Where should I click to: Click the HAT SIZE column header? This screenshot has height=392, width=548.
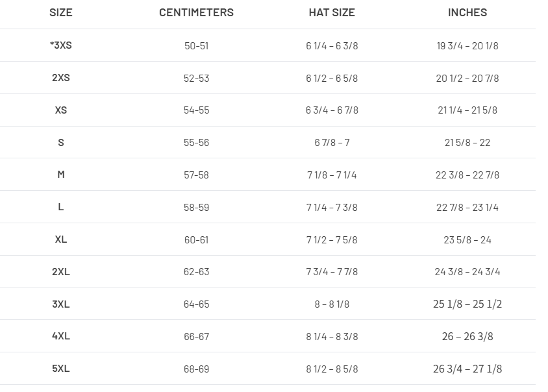pyautogui.click(x=332, y=12)
